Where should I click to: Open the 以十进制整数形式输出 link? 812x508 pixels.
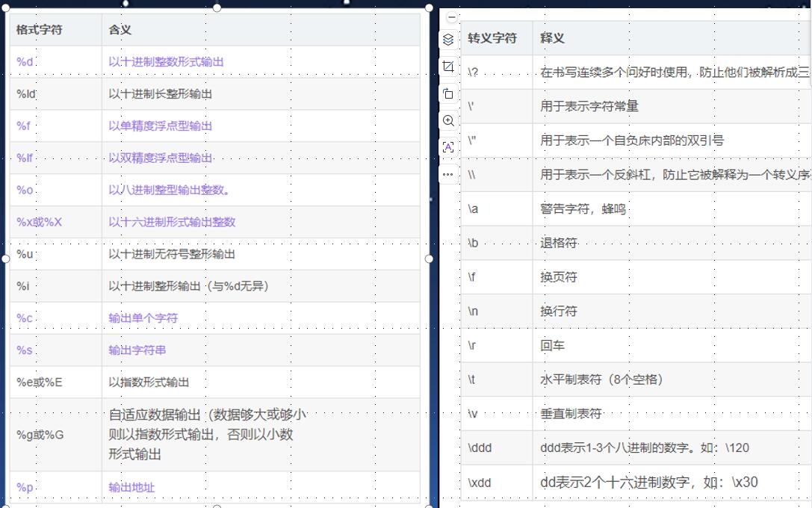pyautogui.click(x=166, y=61)
